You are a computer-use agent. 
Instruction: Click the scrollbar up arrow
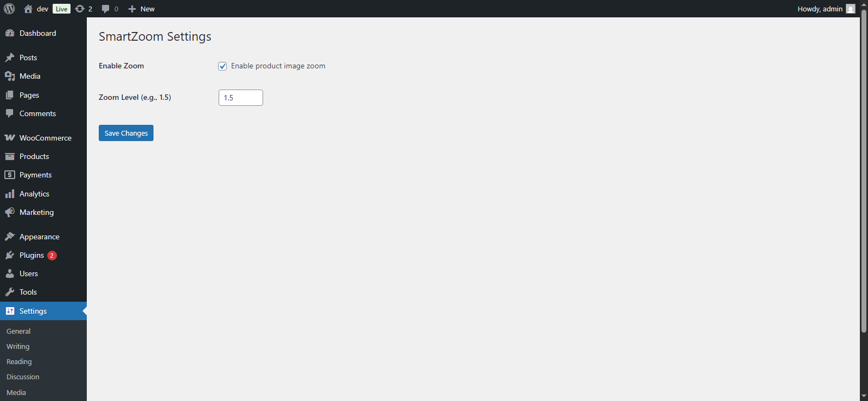point(864,4)
